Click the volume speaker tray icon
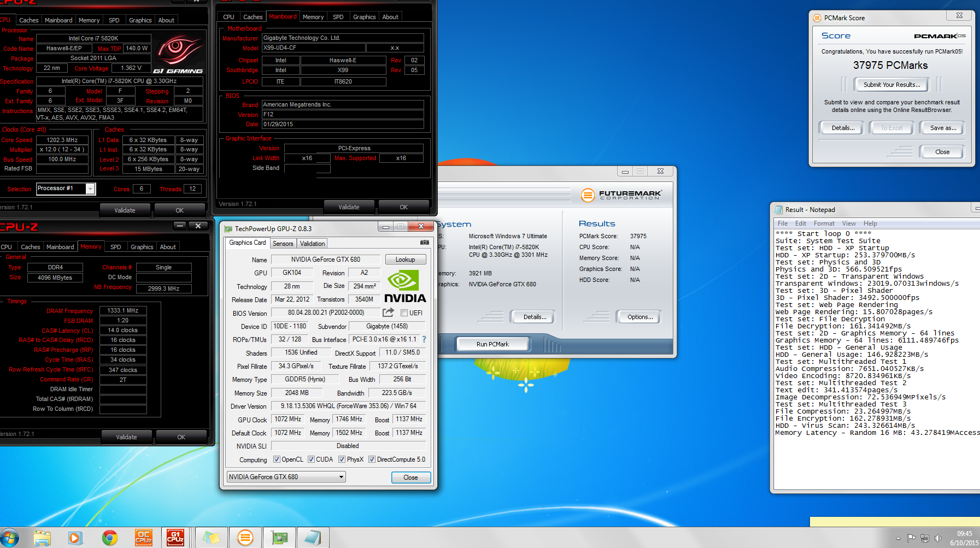980x548 pixels. pyautogui.click(x=938, y=538)
